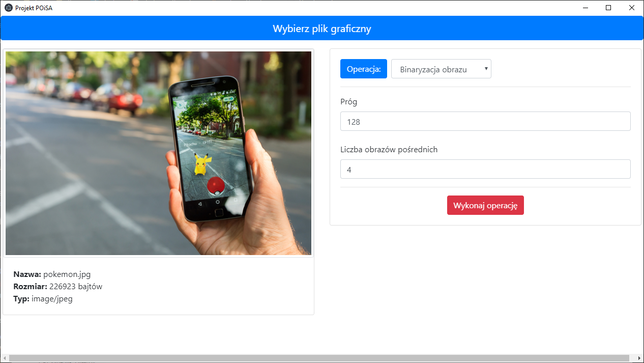Image resolution: width=644 pixels, height=363 pixels.
Task: Minimize the Projekt POiSA window
Action: point(585,8)
